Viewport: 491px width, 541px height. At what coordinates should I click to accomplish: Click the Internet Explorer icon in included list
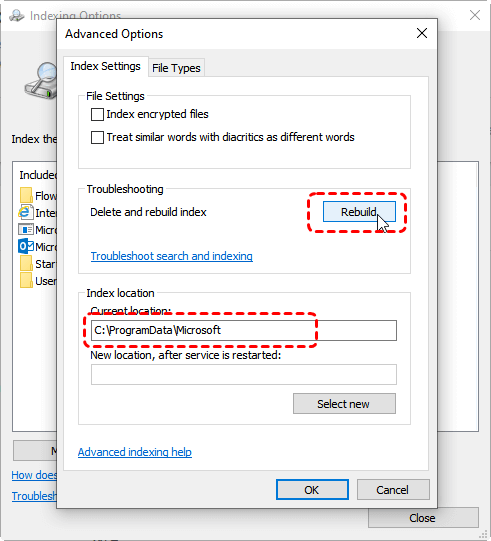[26, 213]
